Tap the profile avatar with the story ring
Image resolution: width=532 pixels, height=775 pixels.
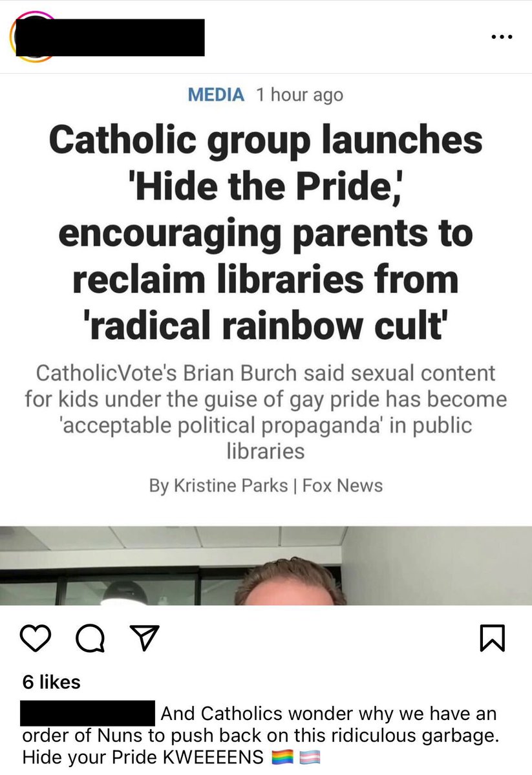click(32, 37)
